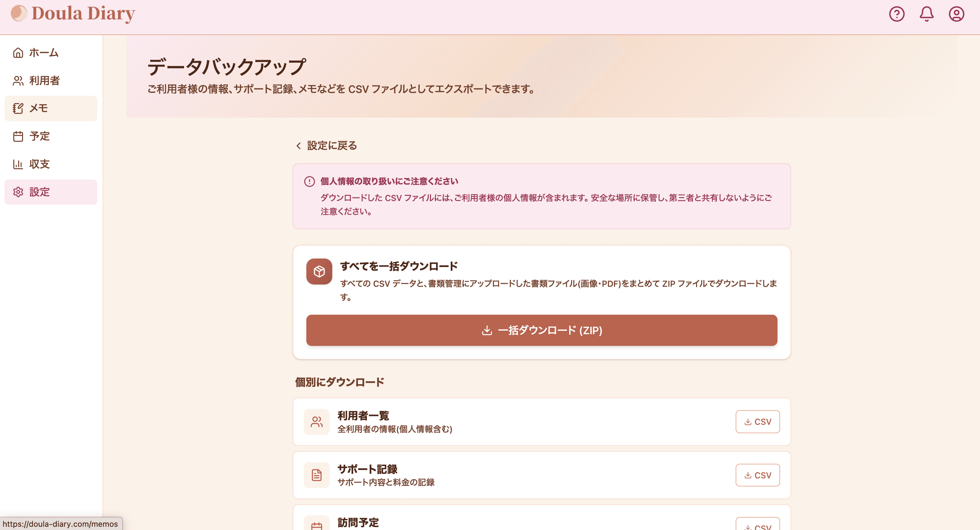Click the note-pencil icon beside メモ
The image size is (980, 530).
coord(18,108)
